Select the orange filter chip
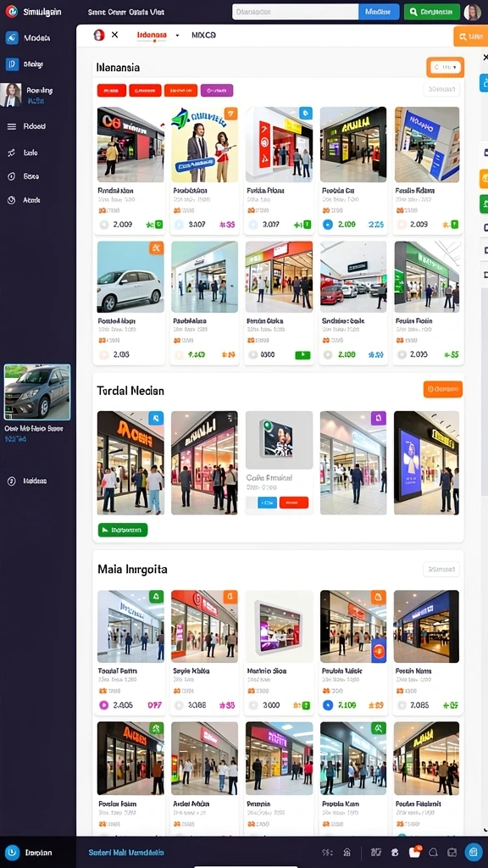Image resolution: width=488 pixels, height=868 pixels. pyautogui.click(x=180, y=90)
